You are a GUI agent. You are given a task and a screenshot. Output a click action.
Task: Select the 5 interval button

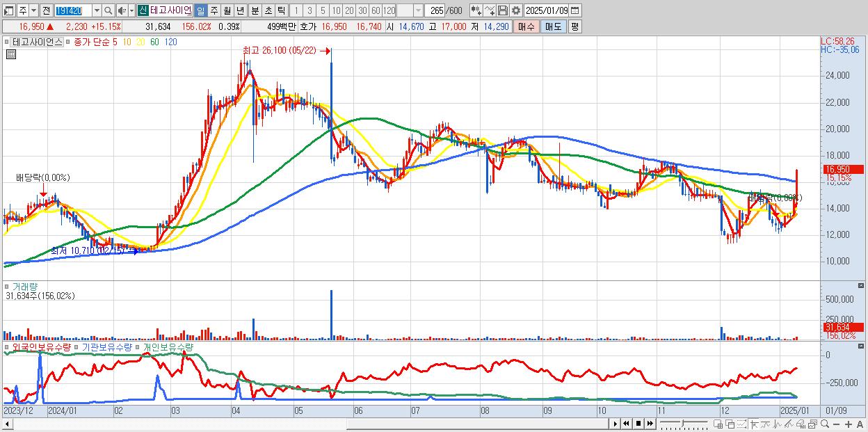coord(323,10)
